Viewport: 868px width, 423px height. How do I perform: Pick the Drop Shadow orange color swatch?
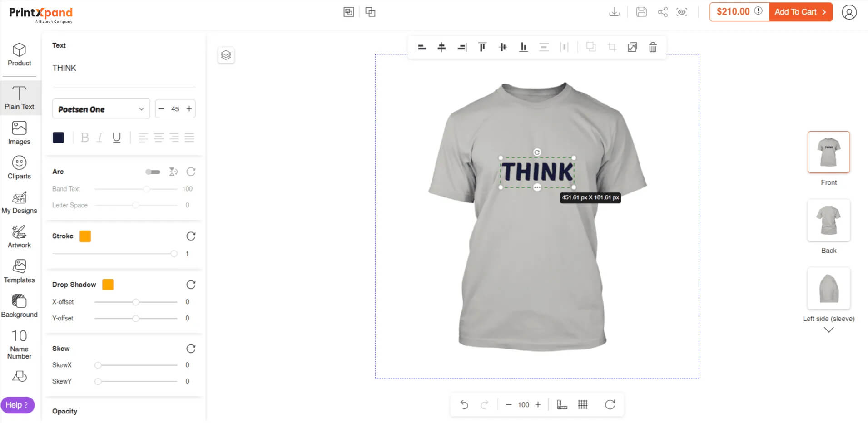[108, 285]
